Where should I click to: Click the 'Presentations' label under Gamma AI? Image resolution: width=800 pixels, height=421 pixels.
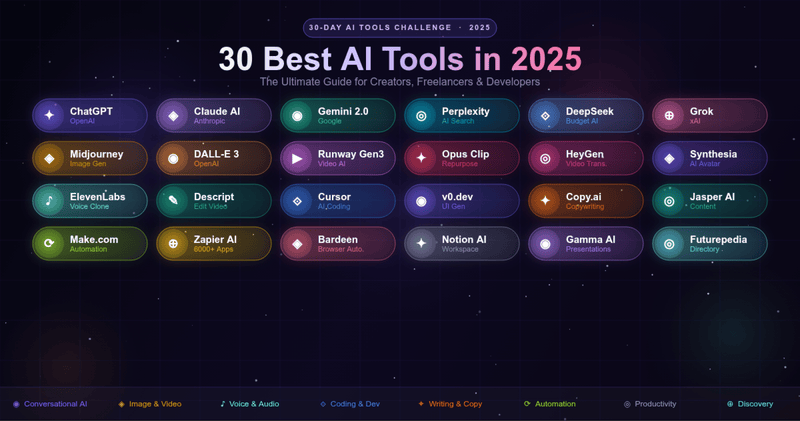point(588,249)
